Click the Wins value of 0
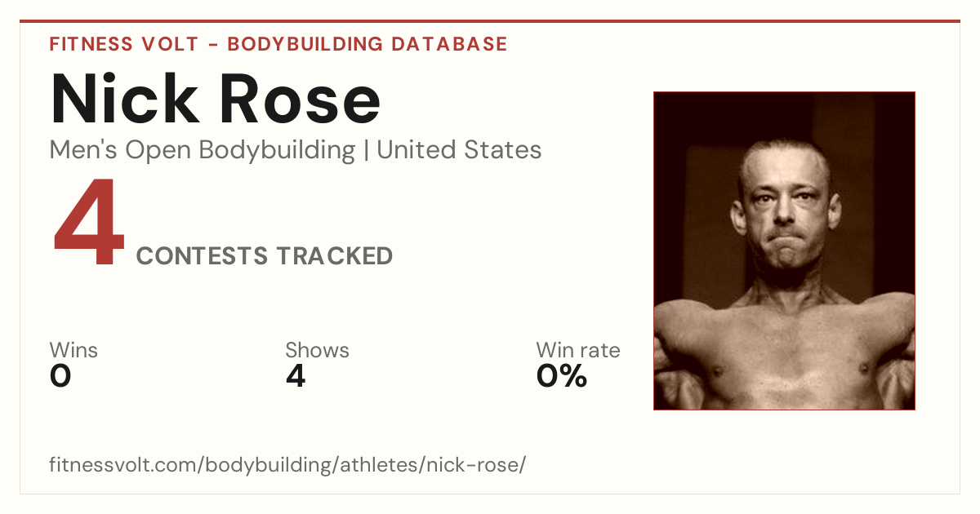This screenshot has height=514, width=980. [x=60, y=376]
